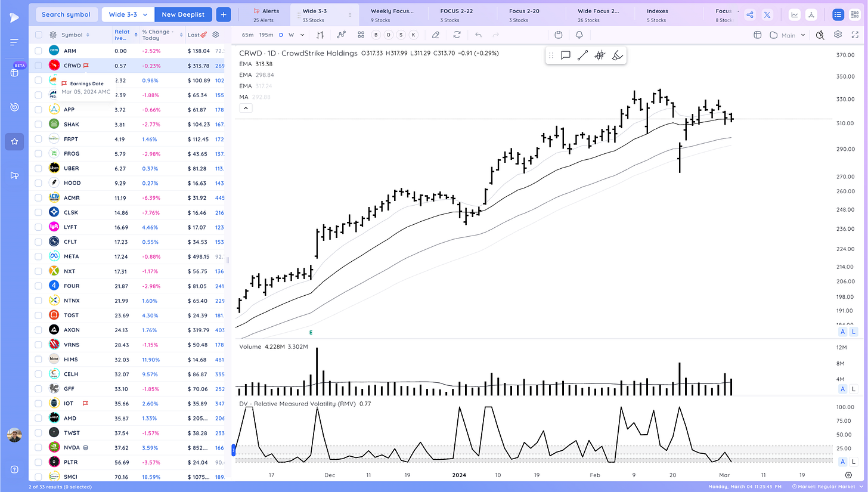Open the radar screener icon in sidebar
This screenshot has width=868, height=492.
click(14, 107)
